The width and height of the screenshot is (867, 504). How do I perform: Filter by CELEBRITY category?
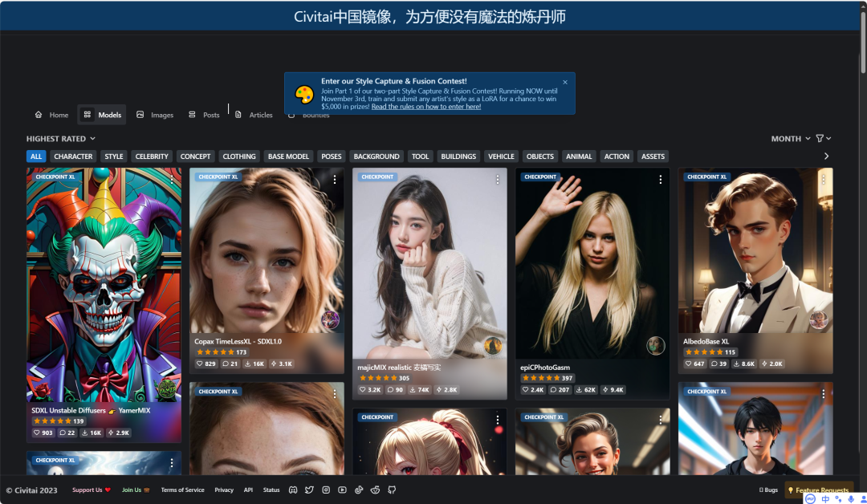(152, 156)
